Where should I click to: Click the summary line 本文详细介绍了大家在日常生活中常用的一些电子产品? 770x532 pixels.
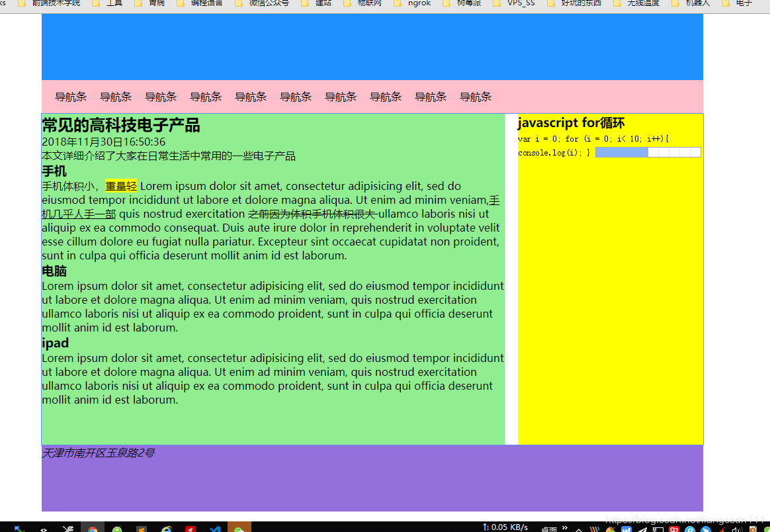[x=169, y=156]
